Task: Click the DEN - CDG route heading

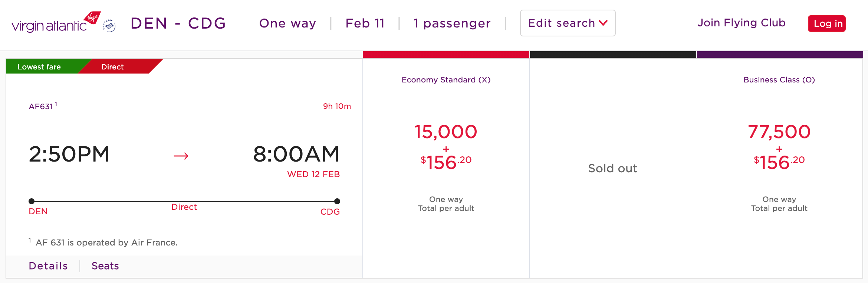Action: (178, 23)
